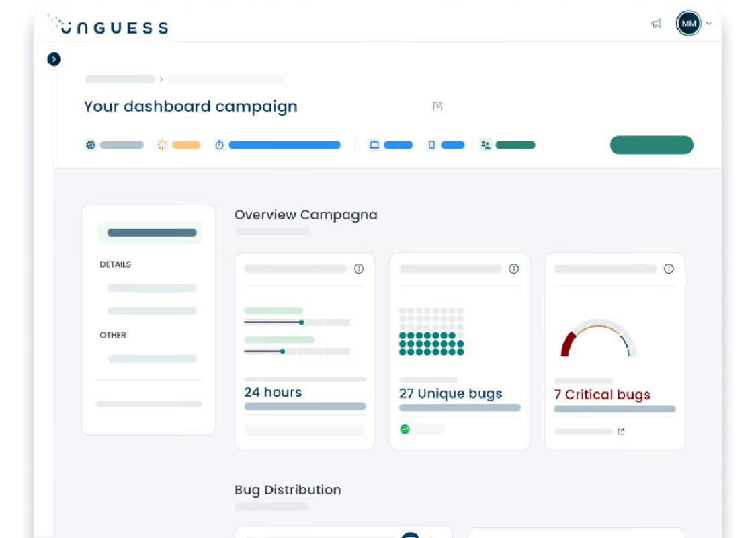Click the first breadcrumb placeholder link
Viewport: 756px width, 538px height.
(x=120, y=79)
